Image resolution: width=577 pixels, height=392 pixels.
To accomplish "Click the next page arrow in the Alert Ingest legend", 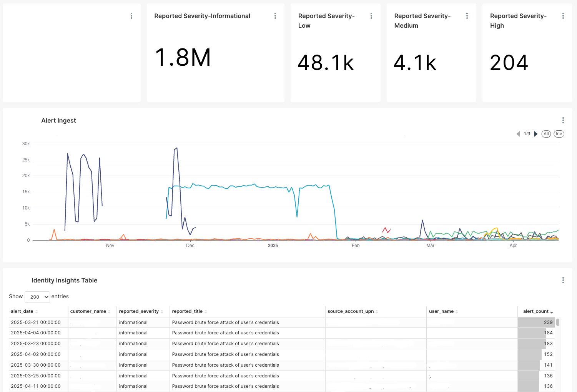I will (536, 134).
